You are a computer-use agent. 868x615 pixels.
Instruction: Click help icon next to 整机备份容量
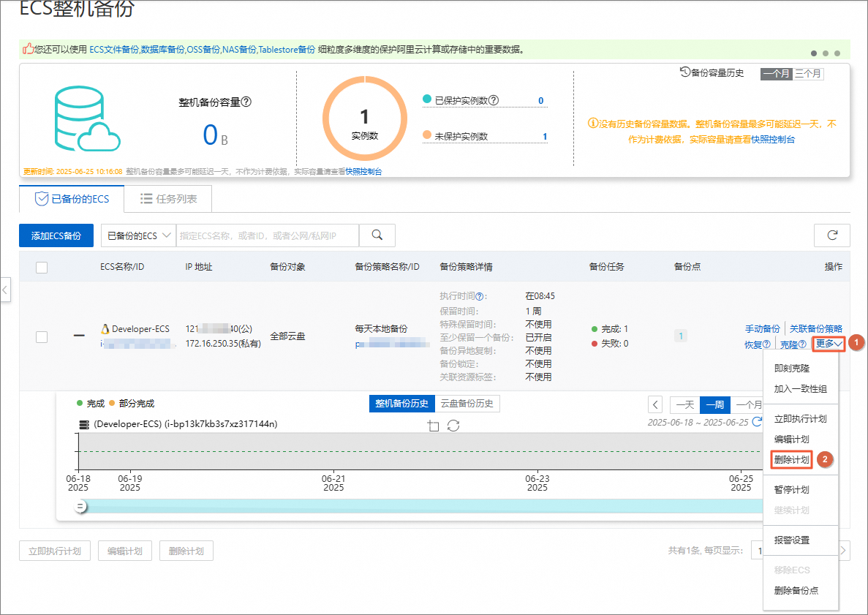coord(246,102)
